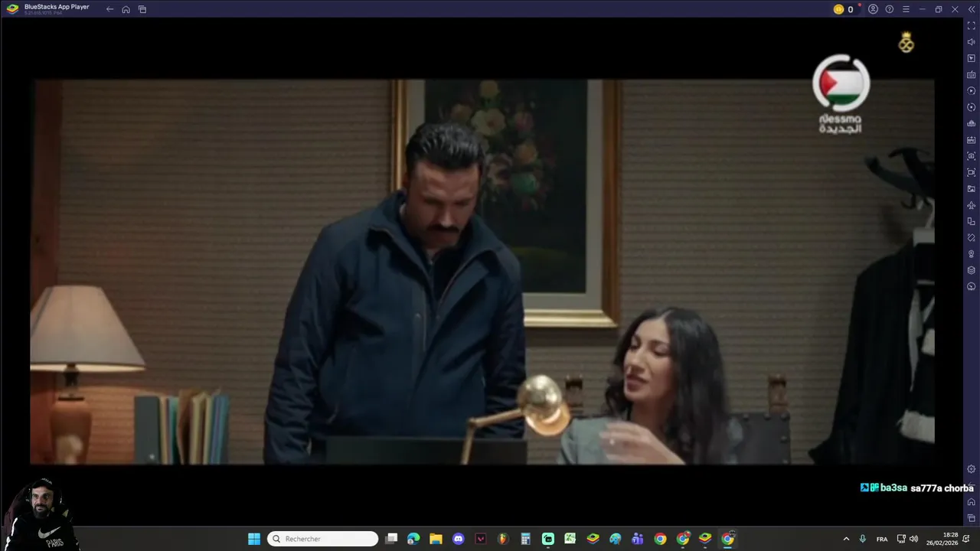Go back using BlueStacks back arrow
This screenshot has height=551, width=980.
click(x=109, y=9)
